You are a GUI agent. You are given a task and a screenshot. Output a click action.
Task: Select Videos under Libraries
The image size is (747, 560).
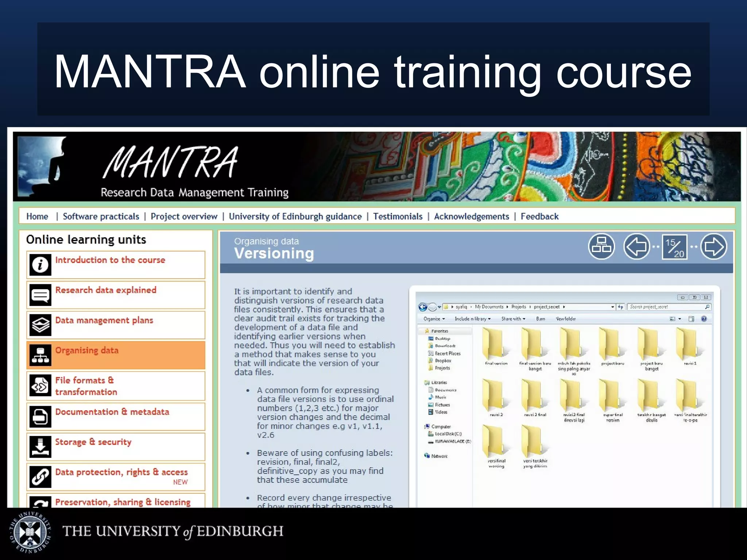pos(437,412)
